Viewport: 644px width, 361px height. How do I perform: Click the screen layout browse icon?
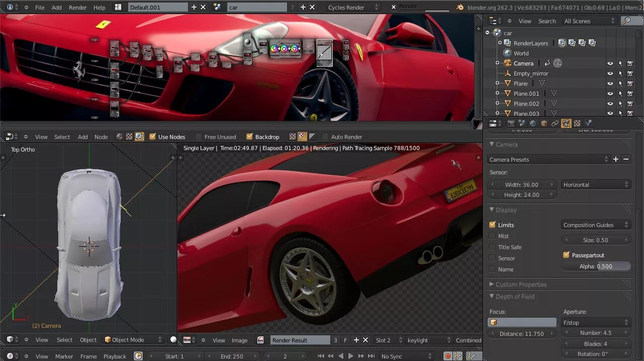coord(118,7)
